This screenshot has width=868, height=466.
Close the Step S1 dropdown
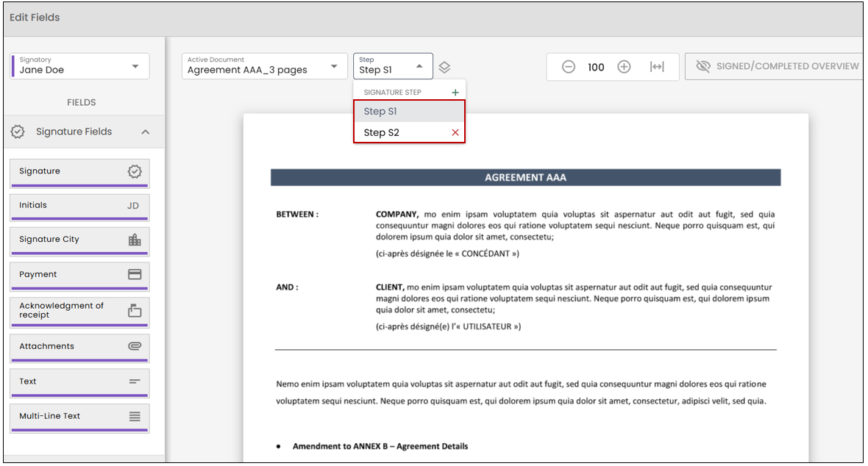[393, 66]
